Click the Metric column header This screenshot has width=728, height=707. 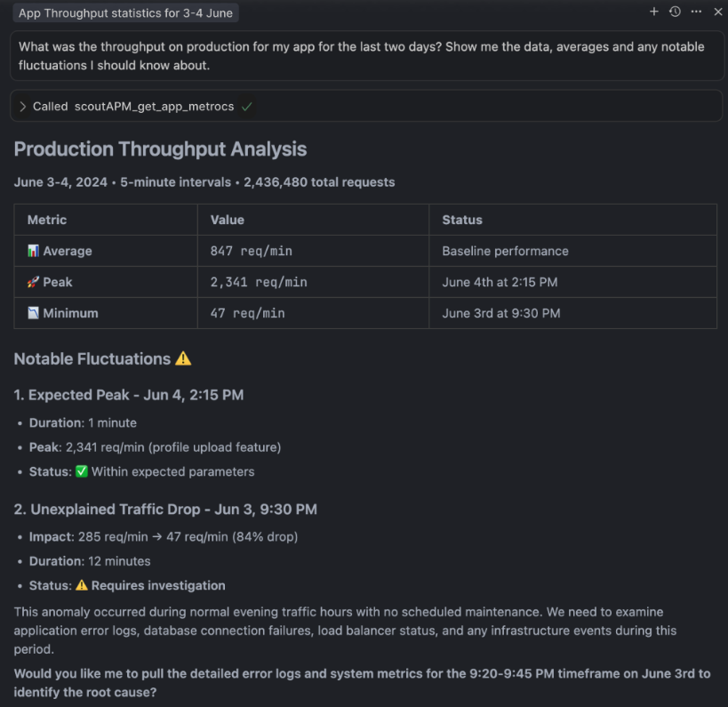[46, 220]
